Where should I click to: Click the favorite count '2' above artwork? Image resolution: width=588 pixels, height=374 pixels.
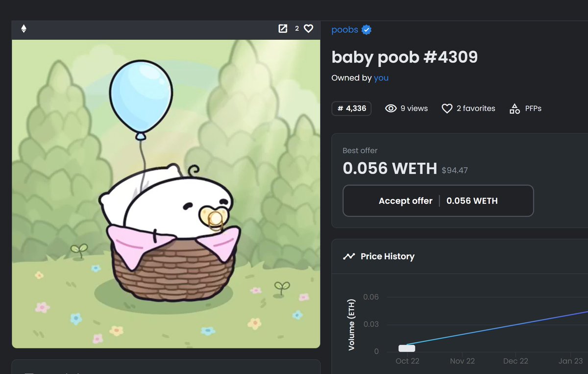coord(297,29)
